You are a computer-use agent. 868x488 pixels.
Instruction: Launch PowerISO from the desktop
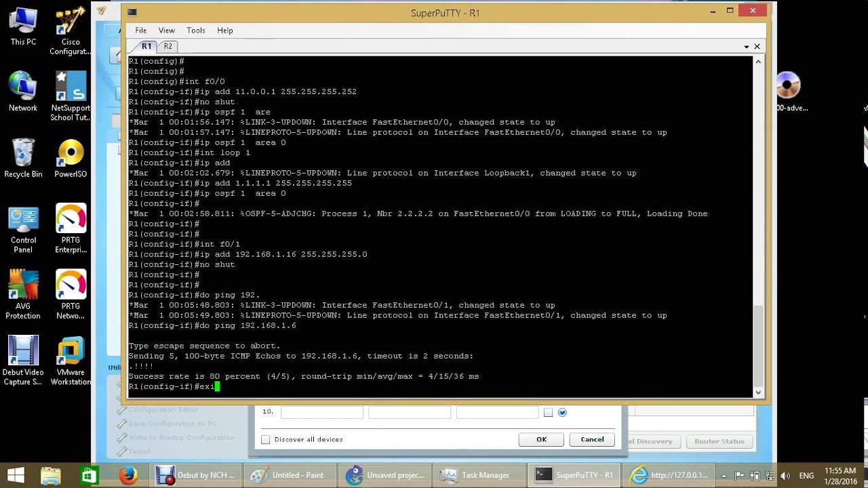pos(71,158)
